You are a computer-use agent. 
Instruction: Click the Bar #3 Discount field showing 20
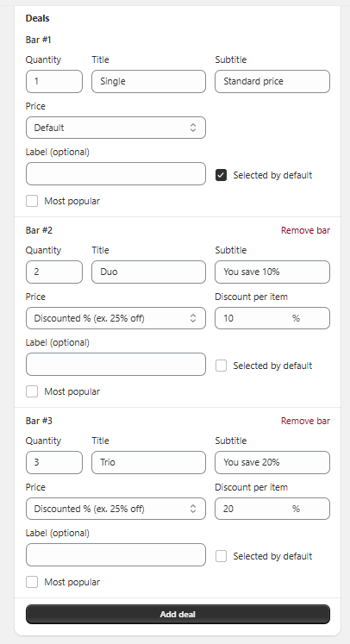coord(272,509)
